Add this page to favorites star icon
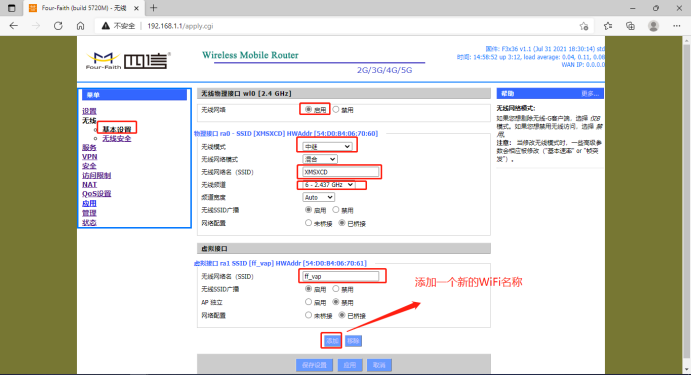The image size is (691, 375). pyautogui.click(x=584, y=26)
